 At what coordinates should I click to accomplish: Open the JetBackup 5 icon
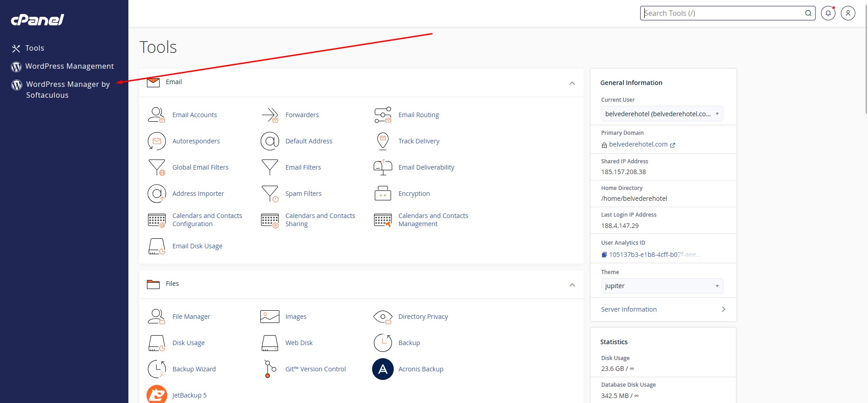point(157,395)
